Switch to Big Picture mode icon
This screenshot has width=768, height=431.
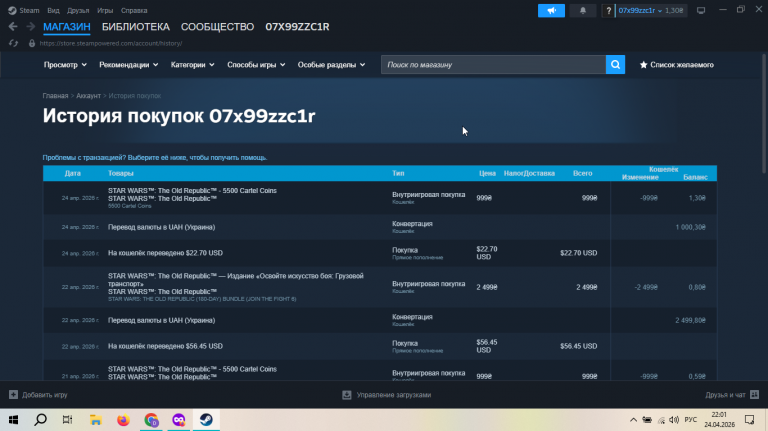(x=701, y=10)
